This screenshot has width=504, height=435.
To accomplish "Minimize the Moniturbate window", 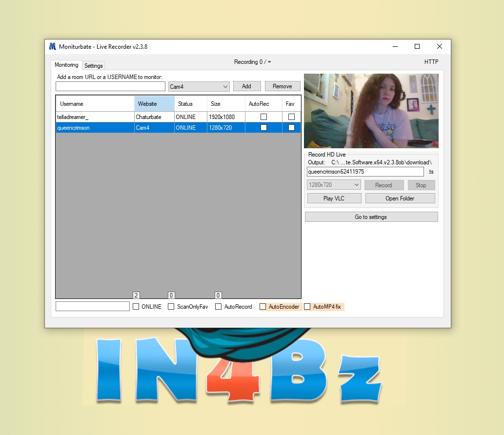I will (395, 47).
